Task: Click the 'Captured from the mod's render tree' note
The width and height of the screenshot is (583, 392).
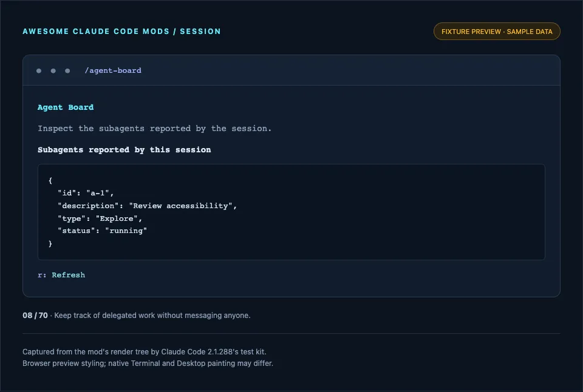Action: pos(145,351)
